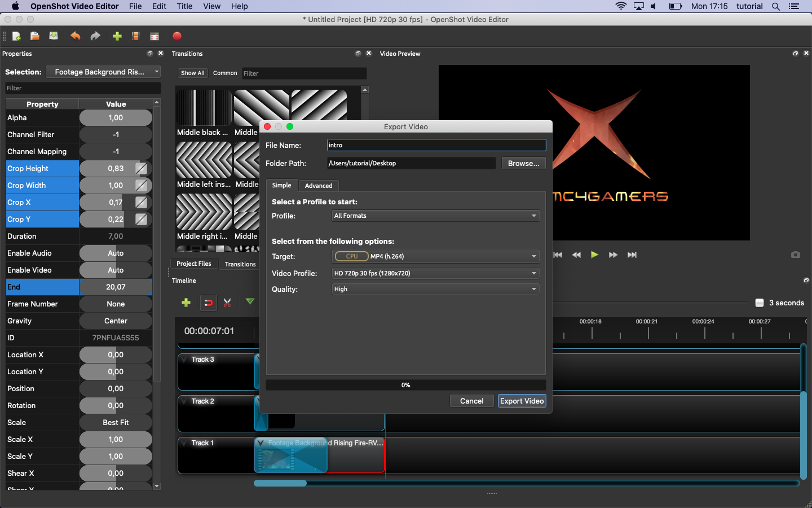Click the Save Project toolbar icon
The height and width of the screenshot is (508, 812).
[54, 36]
